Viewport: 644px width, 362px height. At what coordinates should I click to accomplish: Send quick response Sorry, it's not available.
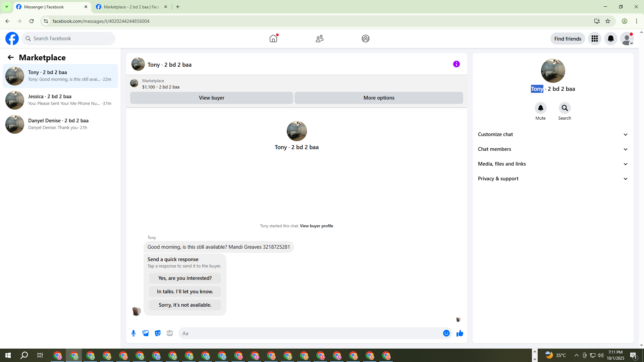(x=185, y=305)
